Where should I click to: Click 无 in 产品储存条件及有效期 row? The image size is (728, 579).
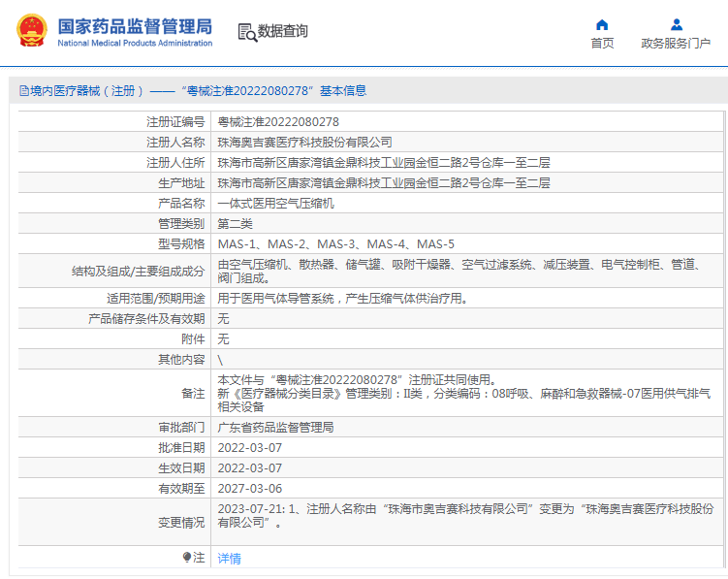[223, 319]
